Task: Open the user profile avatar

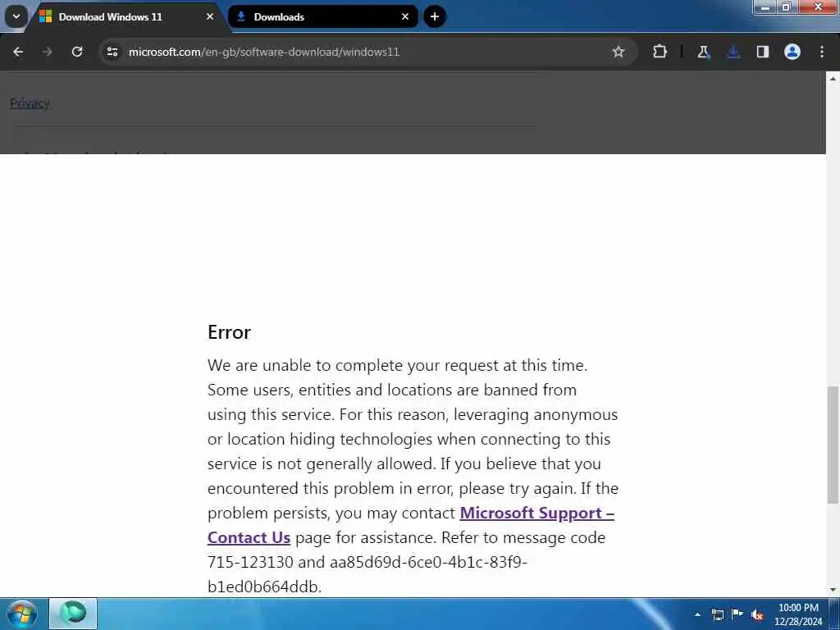Action: point(792,52)
